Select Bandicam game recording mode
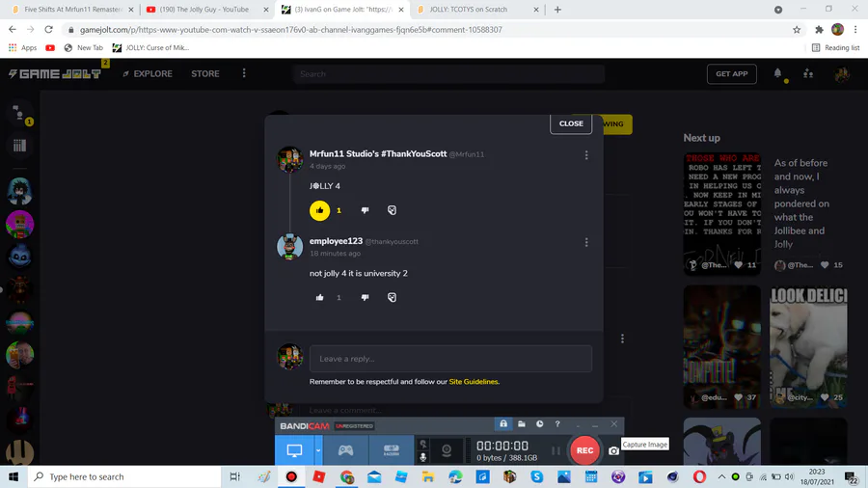 coord(346,450)
